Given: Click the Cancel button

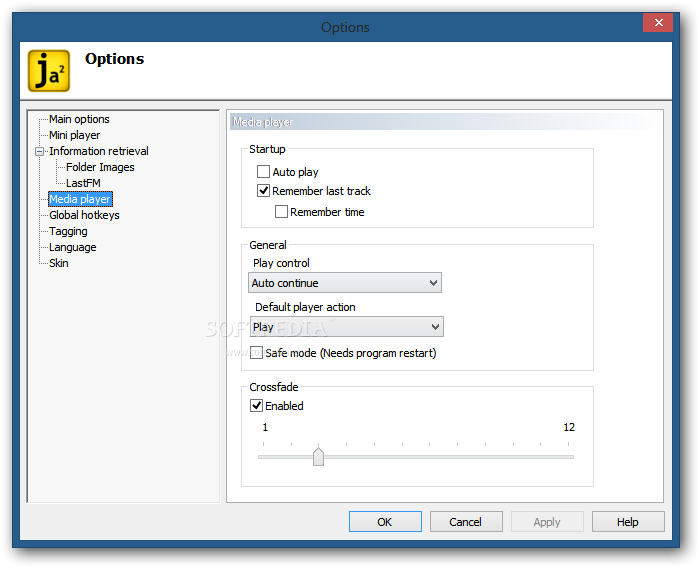Looking at the screenshot, I should (x=466, y=522).
